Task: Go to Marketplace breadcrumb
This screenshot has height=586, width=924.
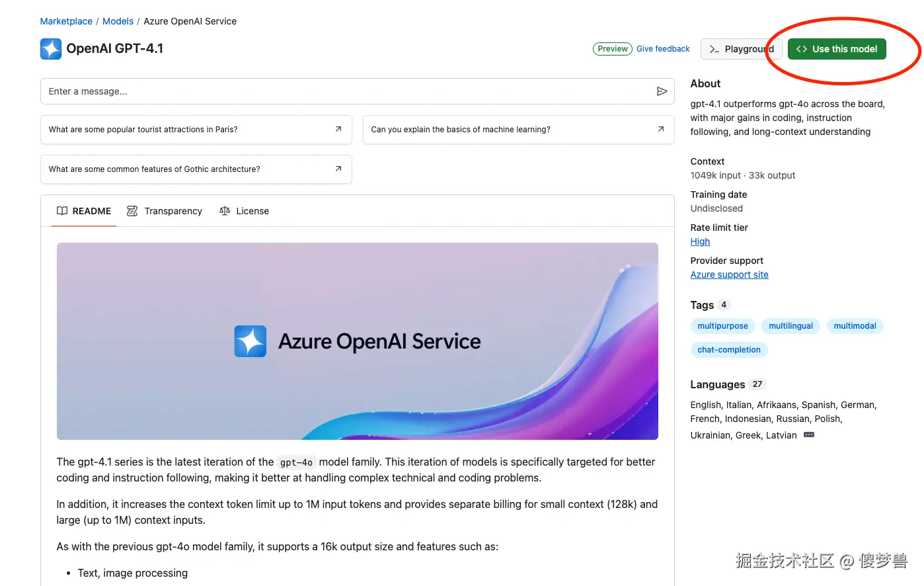Action: click(x=66, y=21)
